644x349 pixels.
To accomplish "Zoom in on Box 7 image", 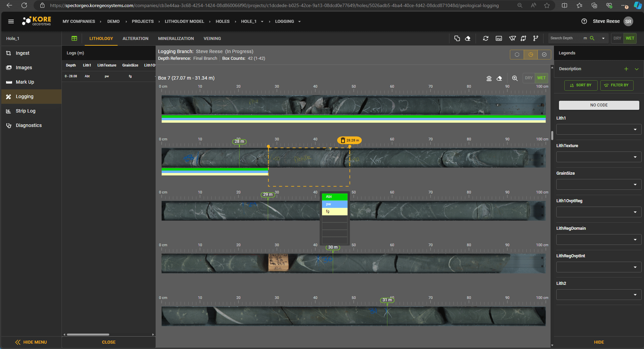I will pos(515,78).
